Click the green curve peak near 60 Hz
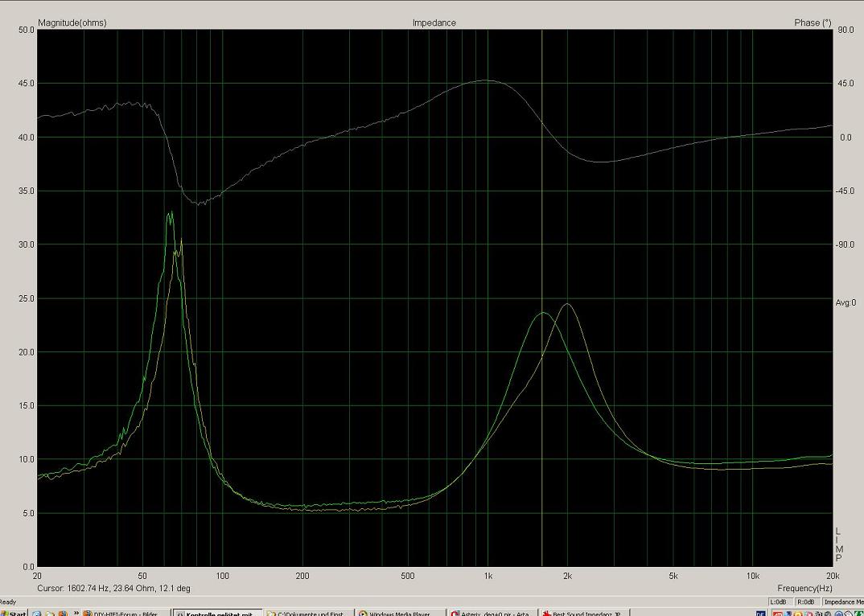 coord(170,213)
